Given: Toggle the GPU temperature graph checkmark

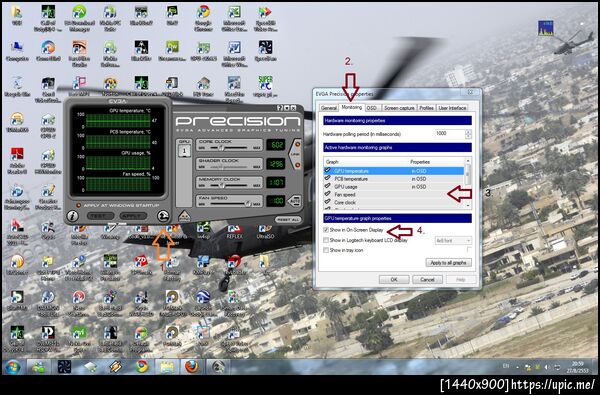Looking at the screenshot, I should tap(328, 171).
